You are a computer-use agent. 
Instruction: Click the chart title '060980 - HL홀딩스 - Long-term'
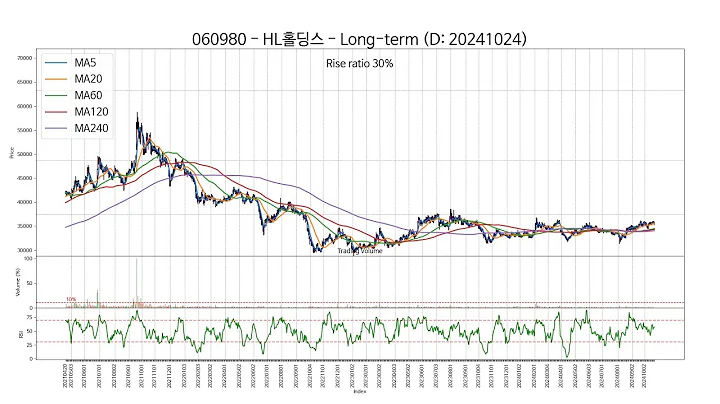point(305,39)
